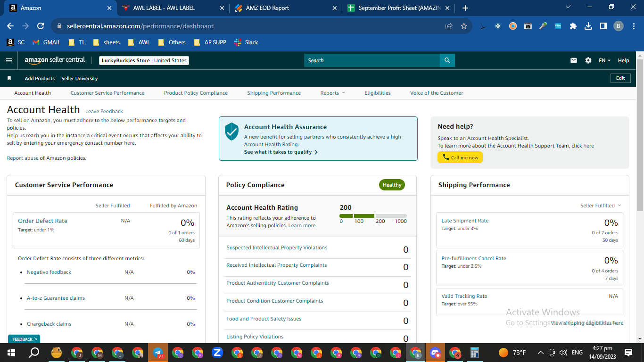Open the Customer Service Performance tab
The width and height of the screenshot is (644, 362).
click(107, 93)
